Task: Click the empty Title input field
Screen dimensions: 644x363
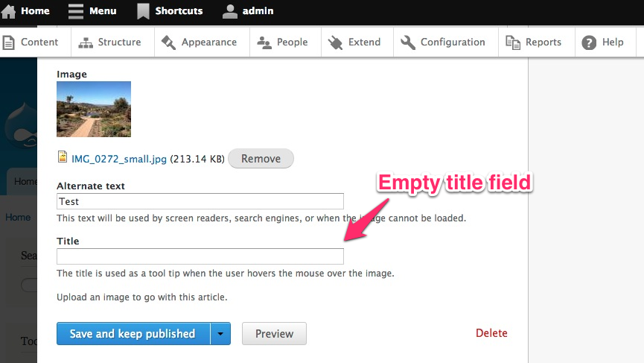Action: point(200,256)
